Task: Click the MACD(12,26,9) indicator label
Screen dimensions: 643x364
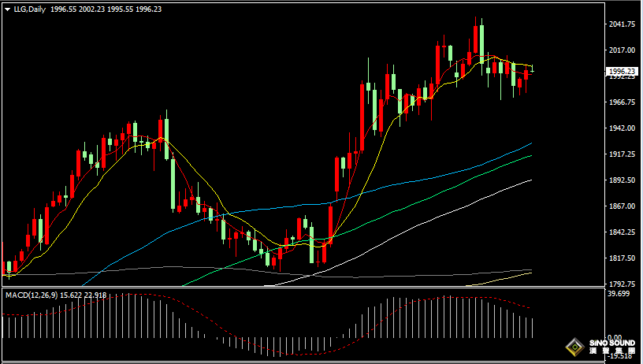Action: click(x=30, y=295)
